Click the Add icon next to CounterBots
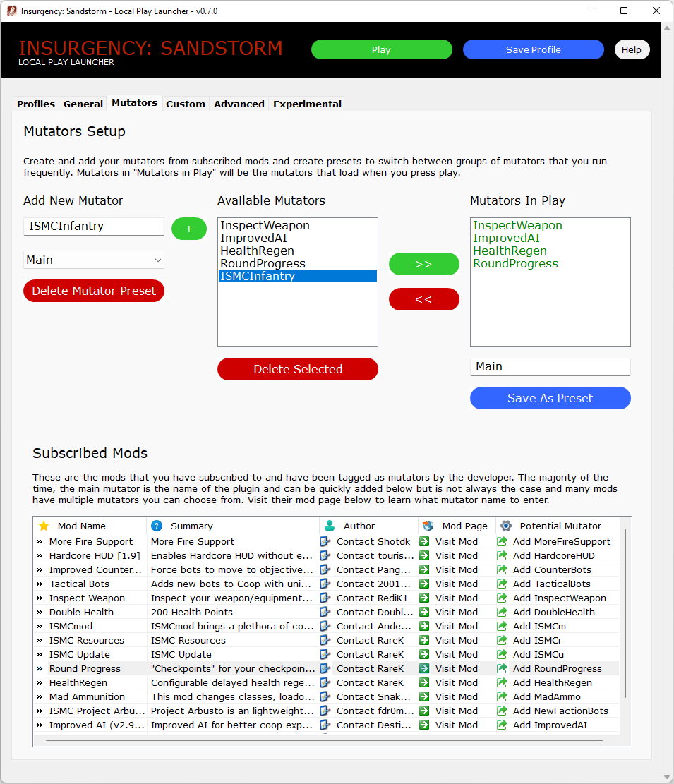The width and height of the screenshot is (674, 784). pos(502,569)
